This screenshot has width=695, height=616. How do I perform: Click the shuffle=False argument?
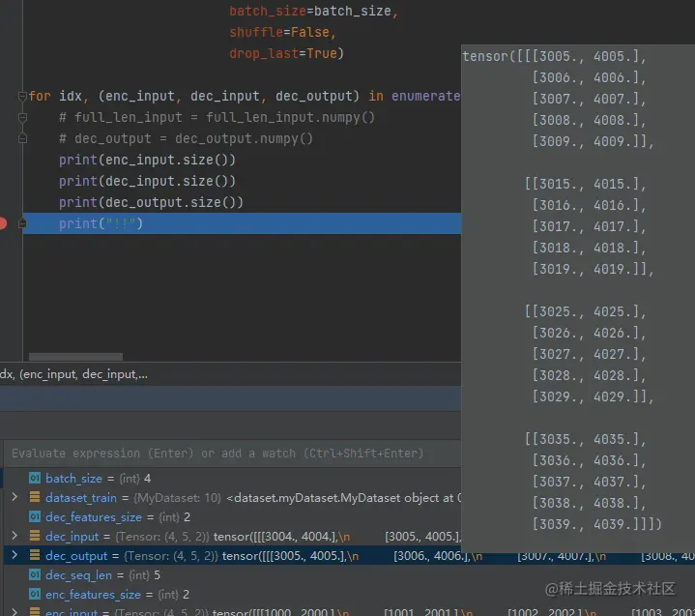coord(283,32)
